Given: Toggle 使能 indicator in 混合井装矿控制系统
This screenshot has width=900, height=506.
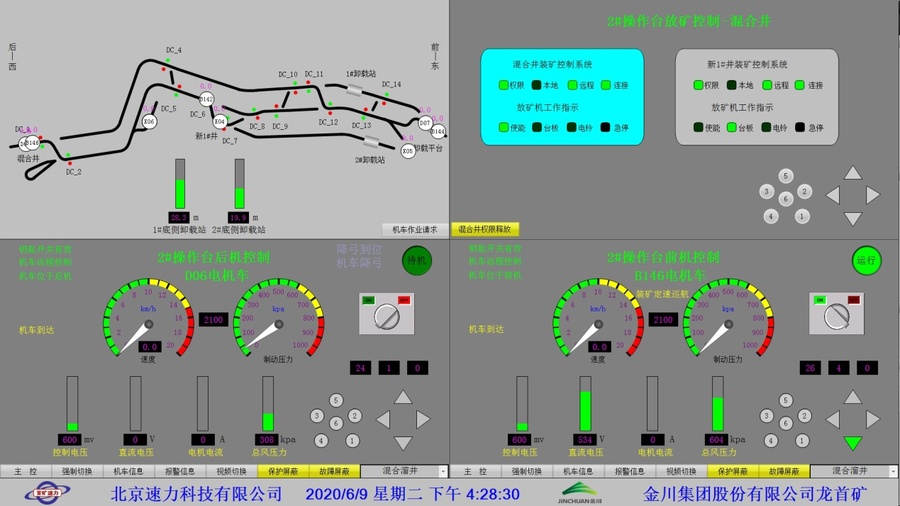Looking at the screenshot, I should click(x=504, y=127).
